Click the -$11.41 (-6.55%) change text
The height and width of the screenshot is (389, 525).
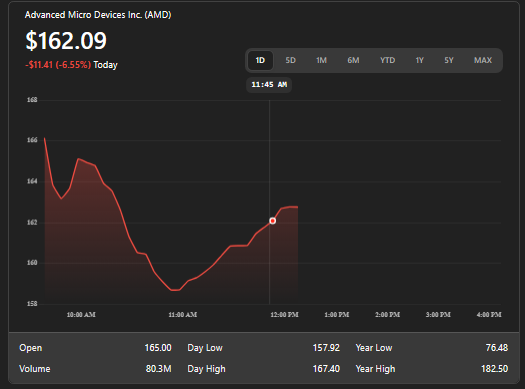pyautogui.click(x=58, y=65)
